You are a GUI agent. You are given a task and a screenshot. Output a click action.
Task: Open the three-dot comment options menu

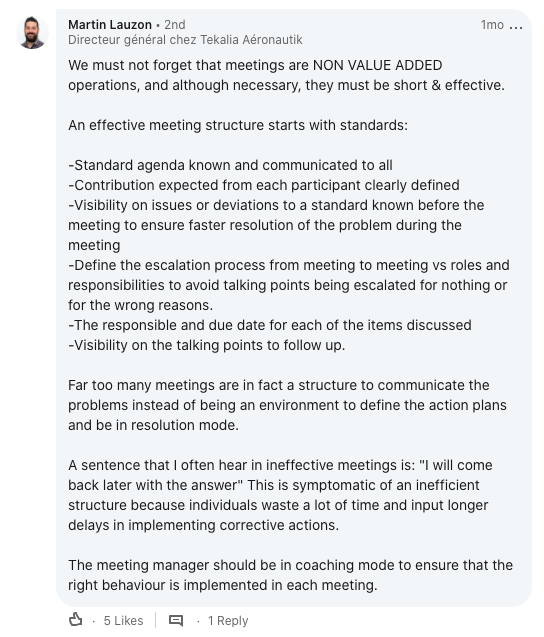coord(516,27)
